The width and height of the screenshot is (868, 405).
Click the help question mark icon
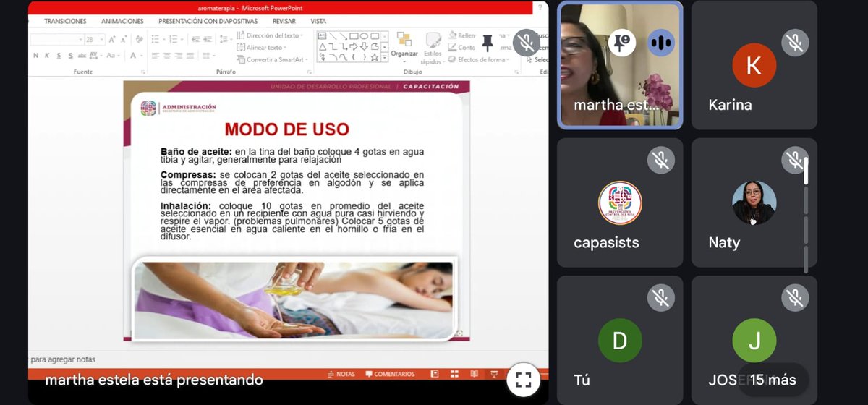point(539,7)
